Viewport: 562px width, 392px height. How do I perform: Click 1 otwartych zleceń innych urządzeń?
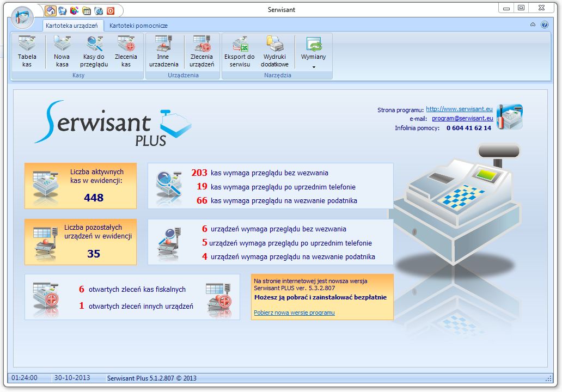point(136,306)
